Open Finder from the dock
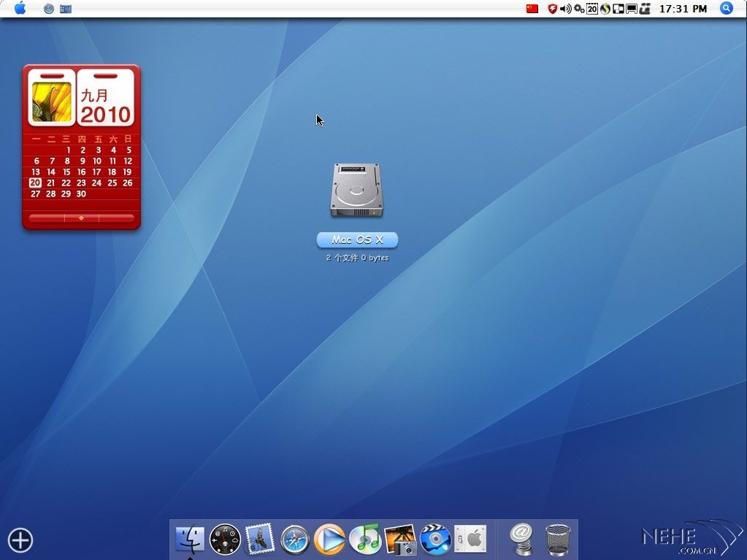Viewport: 747px width, 560px height. coord(190,539)
